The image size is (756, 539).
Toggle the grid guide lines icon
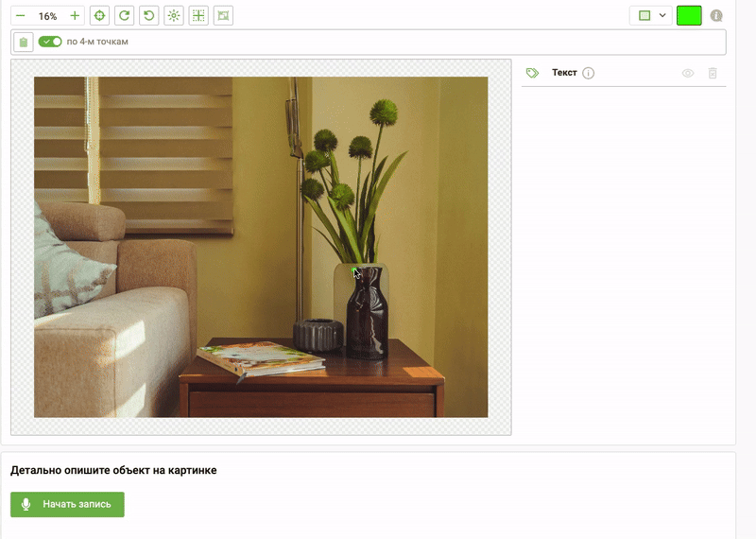coord(198,15)
